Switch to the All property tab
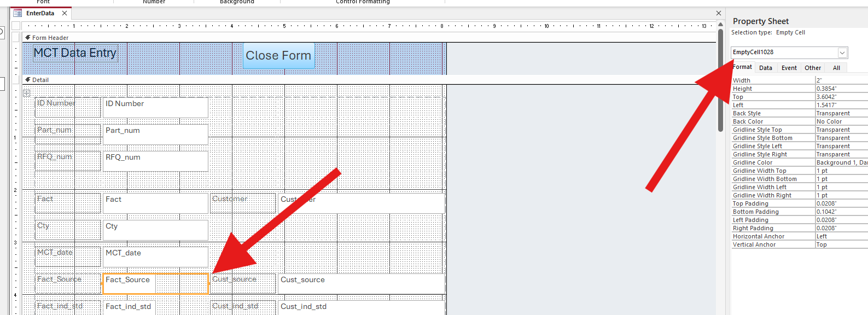The height and width of the screenshot is (315, 868). (x=836, y=68)
